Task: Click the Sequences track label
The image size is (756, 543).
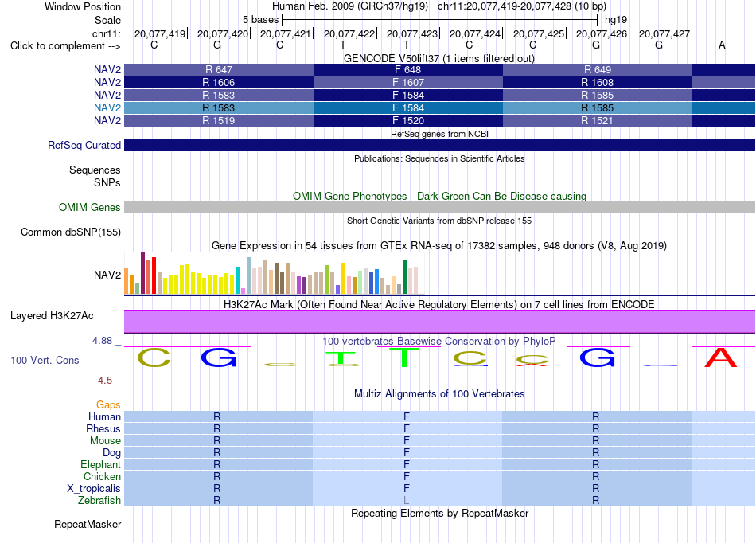Action: tap(95, 170)
